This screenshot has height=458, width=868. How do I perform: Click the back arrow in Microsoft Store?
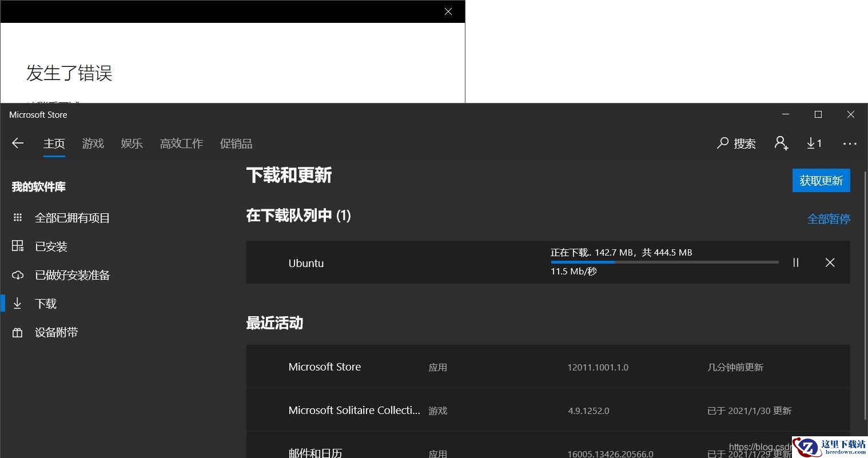point(18,144)
